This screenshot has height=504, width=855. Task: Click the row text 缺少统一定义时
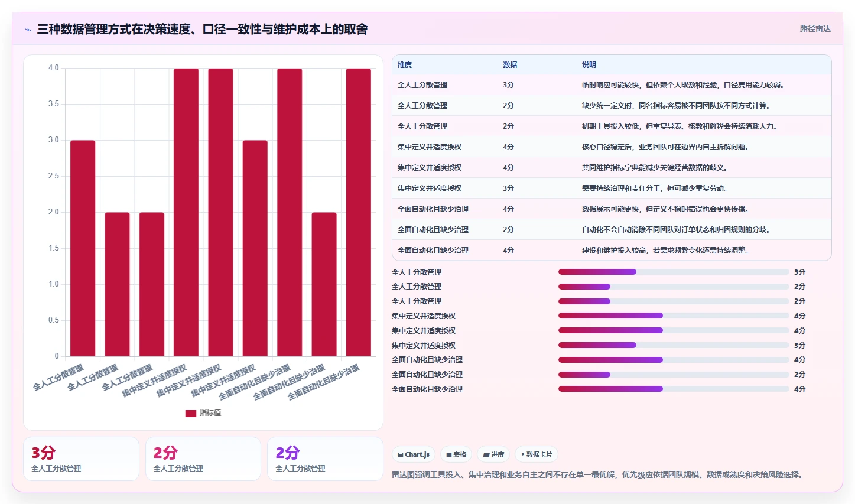coord(607,106)
